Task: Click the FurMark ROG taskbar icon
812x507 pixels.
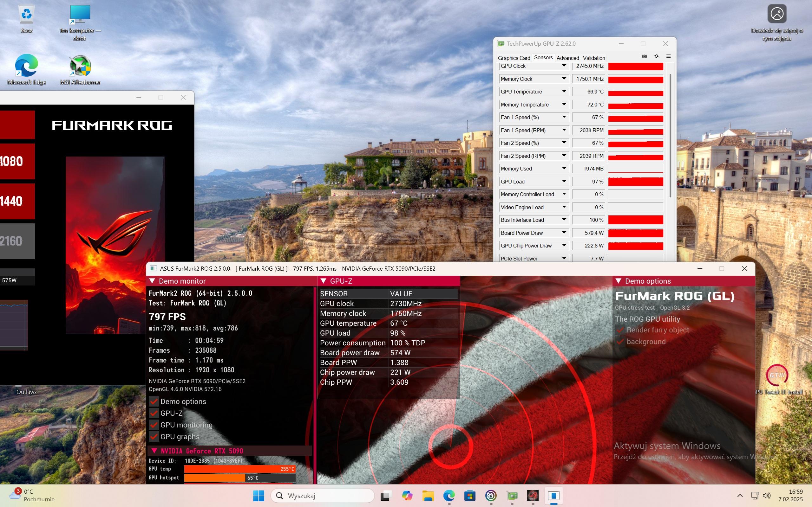Action: (x=533, y=496)
